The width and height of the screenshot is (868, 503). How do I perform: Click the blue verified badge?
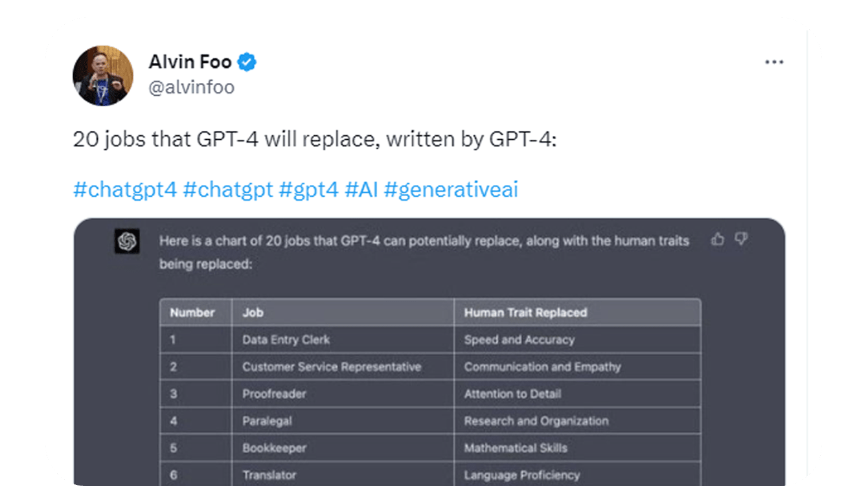pyautogui.click(x=247, y=63)
